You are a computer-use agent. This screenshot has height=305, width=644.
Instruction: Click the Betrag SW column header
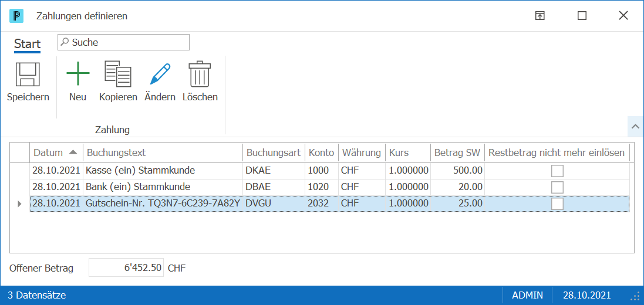pyautogui.click(x=457, y=152)
